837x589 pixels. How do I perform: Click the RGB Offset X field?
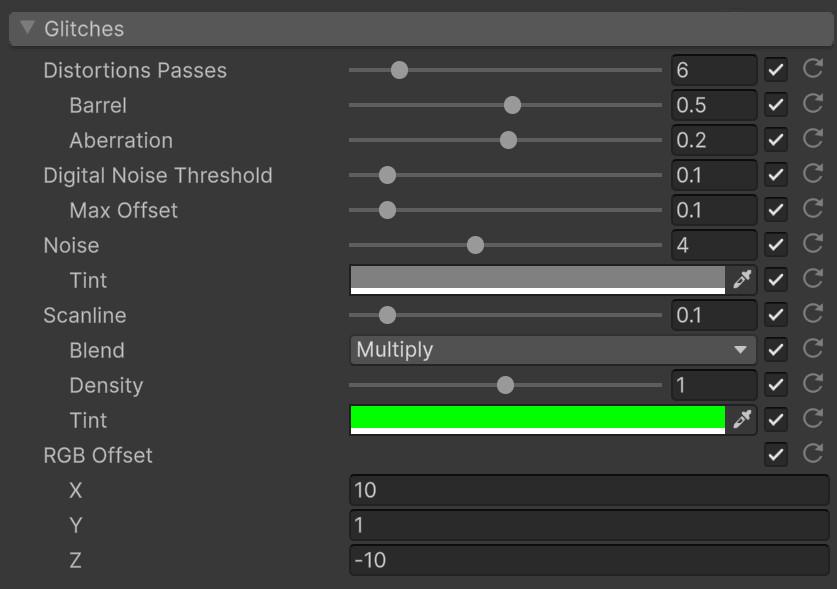point(589,490)
